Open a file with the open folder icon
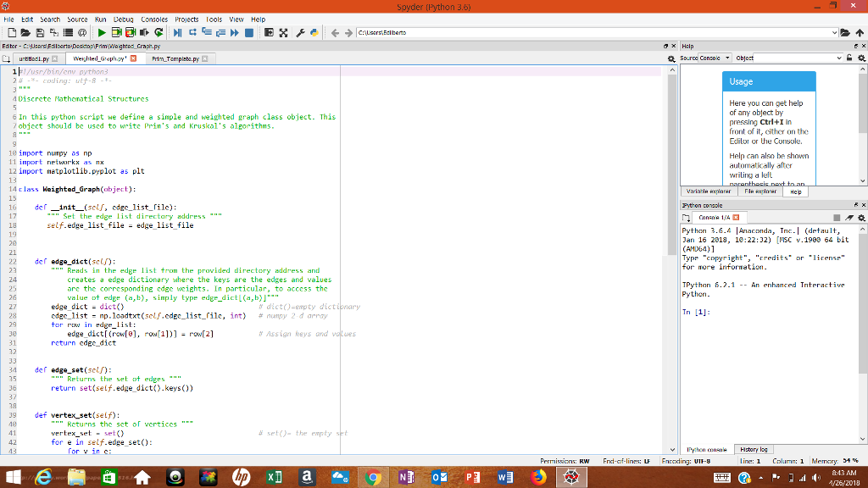The height and width of the screenshot is (488, 868). pos(26,32)
